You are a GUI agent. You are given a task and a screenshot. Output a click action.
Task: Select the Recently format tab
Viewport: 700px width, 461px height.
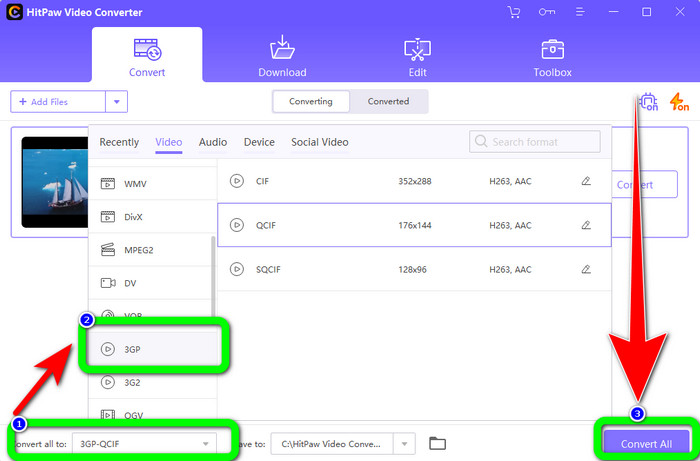point(119,142)
